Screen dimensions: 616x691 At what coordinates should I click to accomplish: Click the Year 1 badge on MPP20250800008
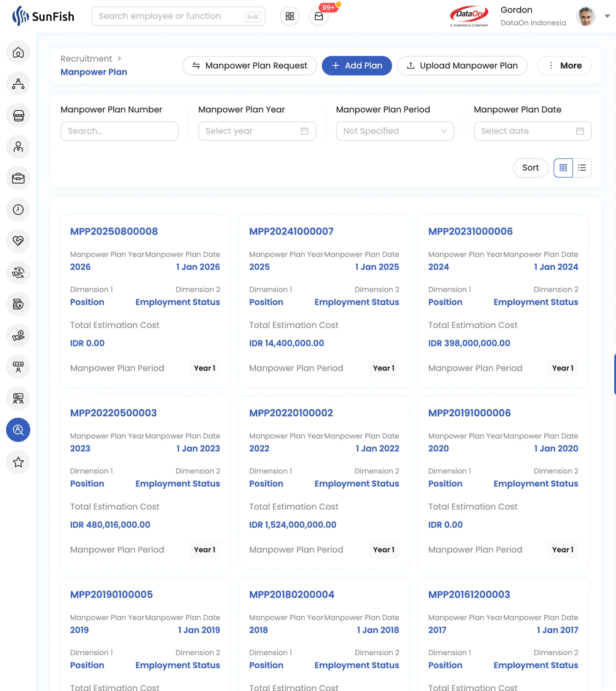coord(205,368)
